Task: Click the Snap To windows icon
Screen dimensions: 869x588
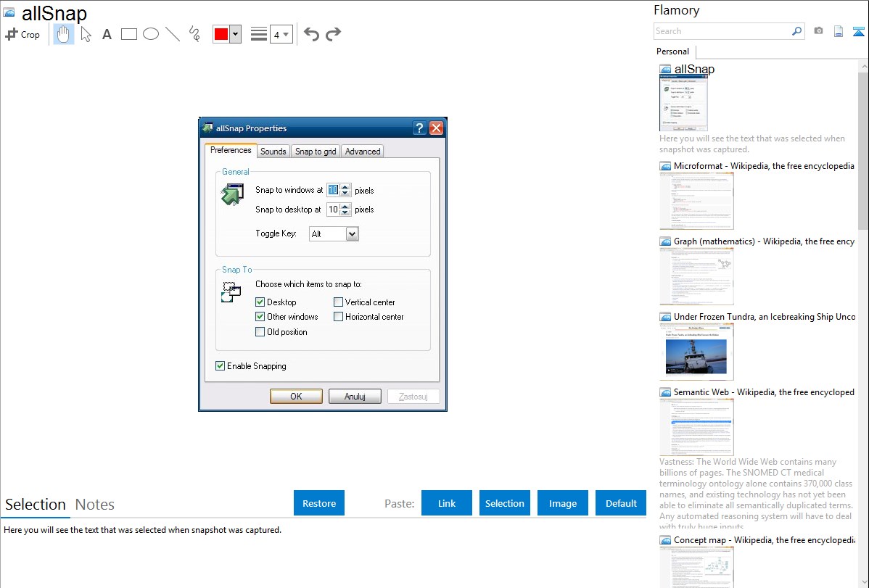Action: pos(231,292)
